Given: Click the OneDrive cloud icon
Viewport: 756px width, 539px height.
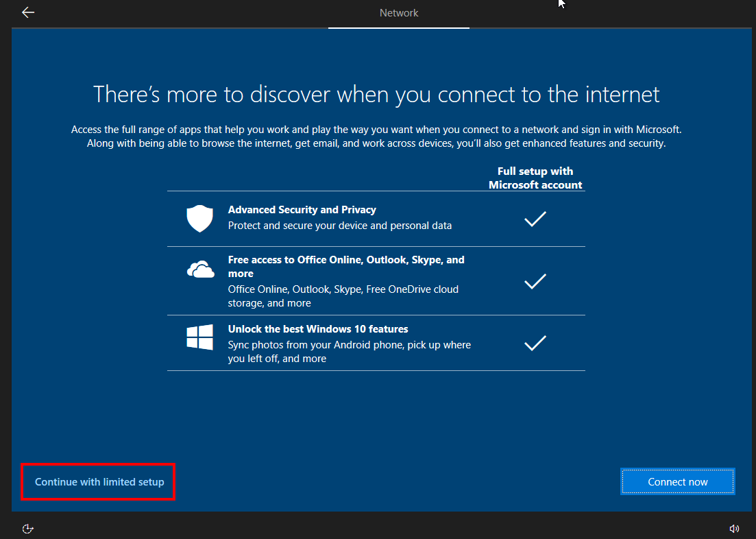Looking at the screenshot, I should click(x=201, y=269).
